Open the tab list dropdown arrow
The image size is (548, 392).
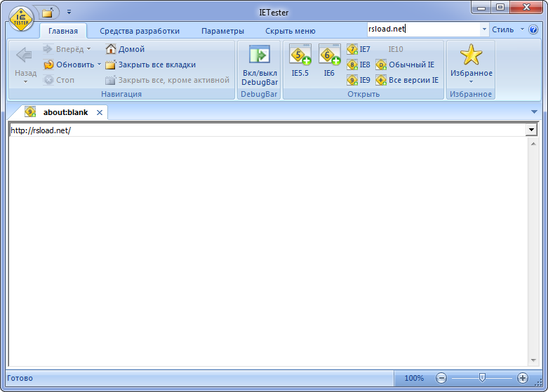click(534, 111)
